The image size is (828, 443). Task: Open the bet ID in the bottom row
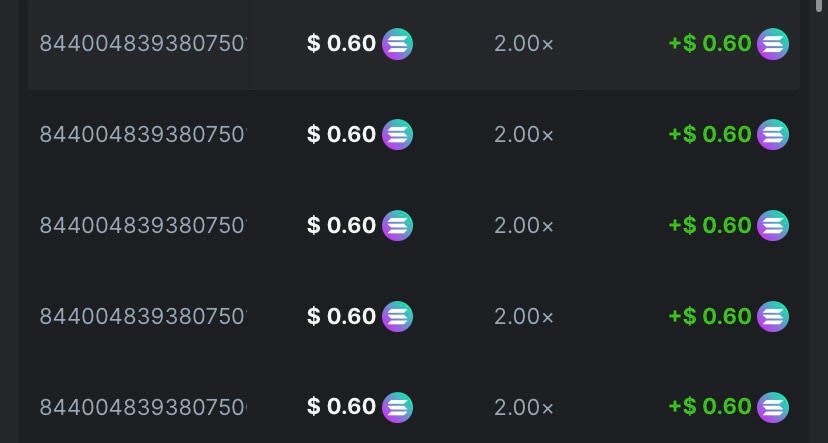[142, 407]
